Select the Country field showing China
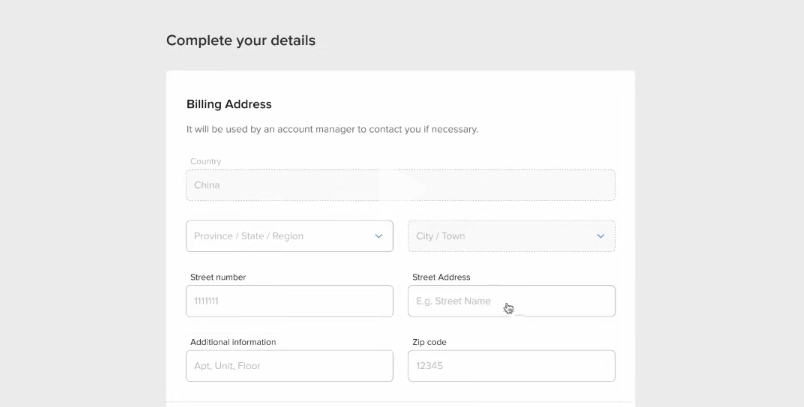Image resolution: width=804 pixels, height=407 pixels. [400, 185]
